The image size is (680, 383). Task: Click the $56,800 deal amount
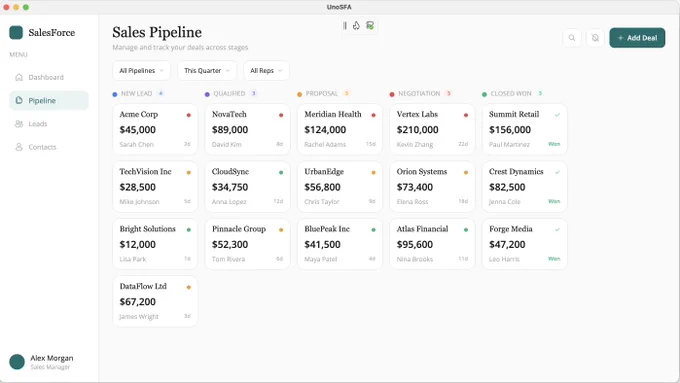coord(322,187)
